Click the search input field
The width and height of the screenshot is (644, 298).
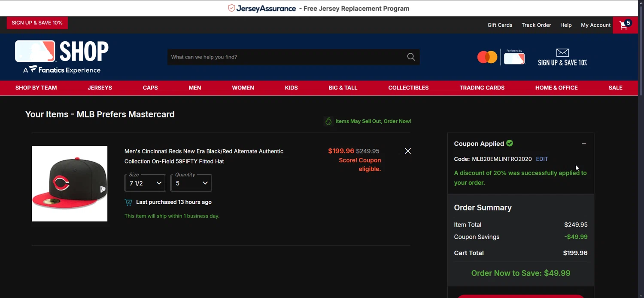[x=287, y=57]
